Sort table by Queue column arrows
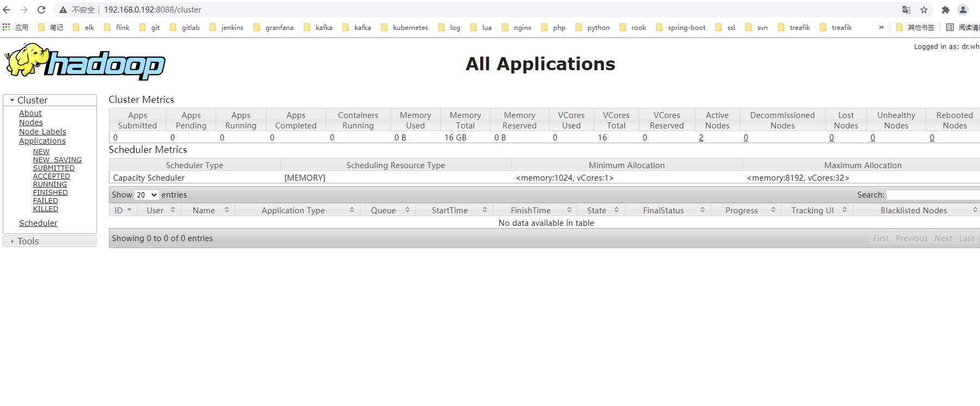 pos(407,210)
